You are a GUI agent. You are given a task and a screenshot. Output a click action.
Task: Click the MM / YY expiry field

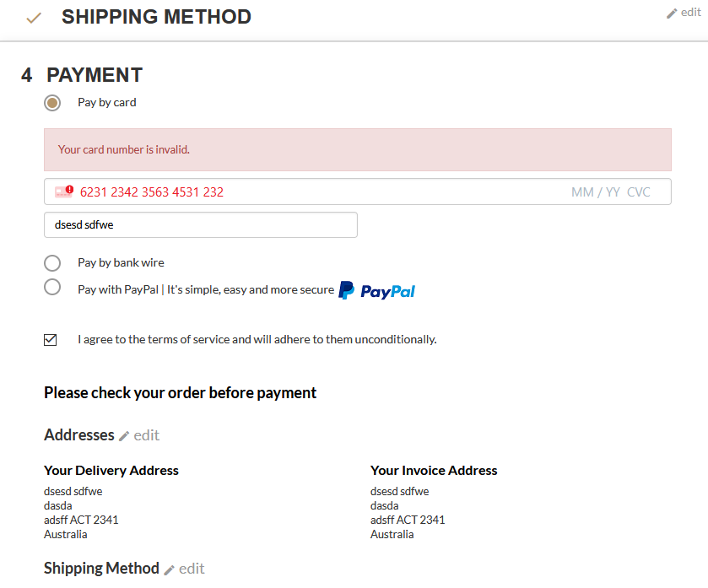595,192
